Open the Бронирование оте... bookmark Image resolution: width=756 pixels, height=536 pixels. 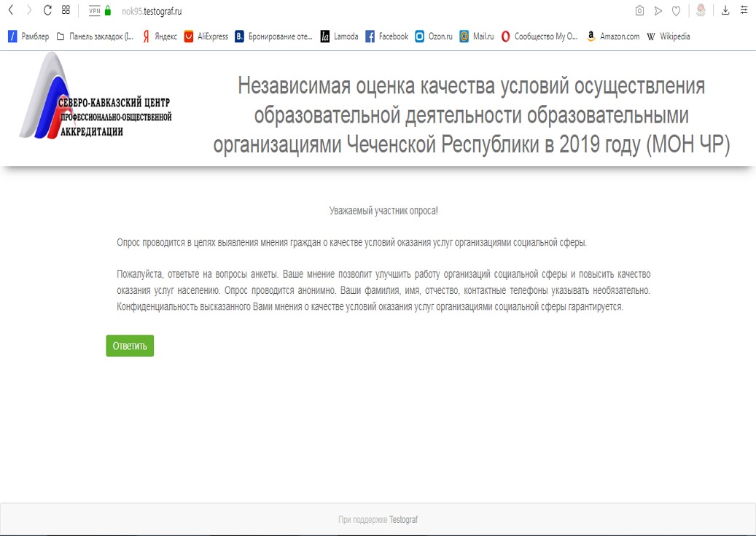(273, 36)
